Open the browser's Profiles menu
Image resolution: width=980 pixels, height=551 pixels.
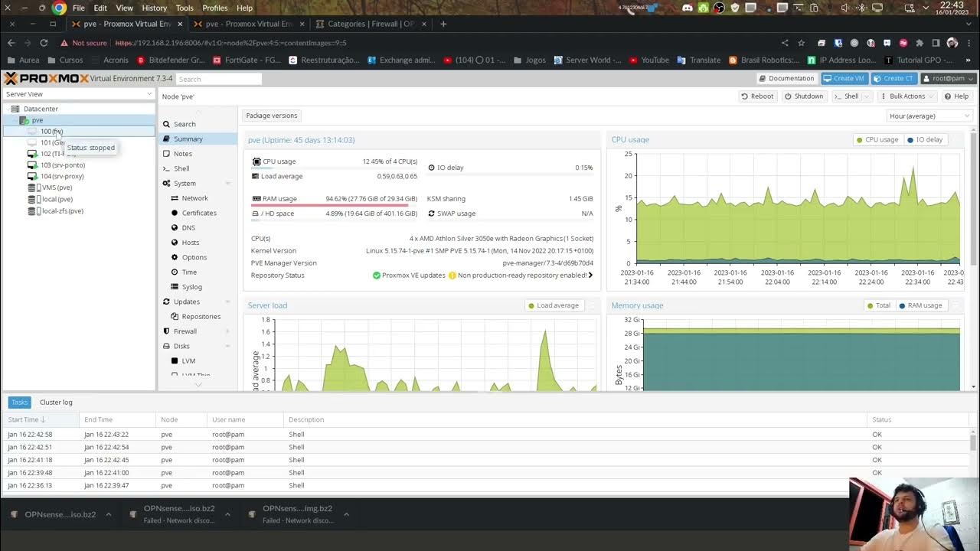pyautogui.click(x=215, y=8)
